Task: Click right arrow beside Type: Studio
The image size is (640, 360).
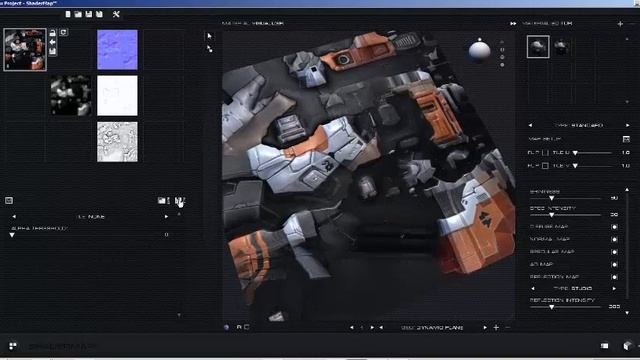Action: (614, 289)
